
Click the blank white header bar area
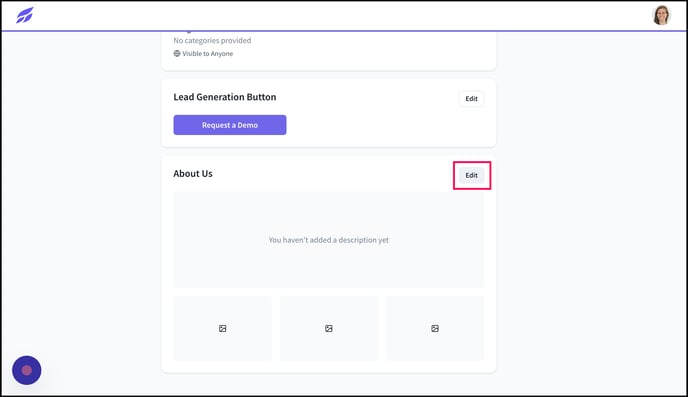[x=342, y=15]
